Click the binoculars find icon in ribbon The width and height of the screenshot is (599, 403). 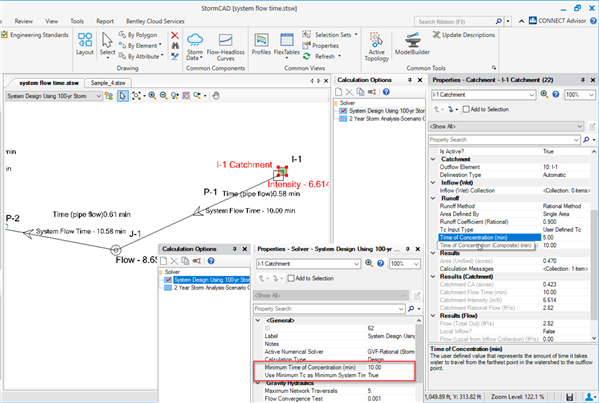point(175,45)
